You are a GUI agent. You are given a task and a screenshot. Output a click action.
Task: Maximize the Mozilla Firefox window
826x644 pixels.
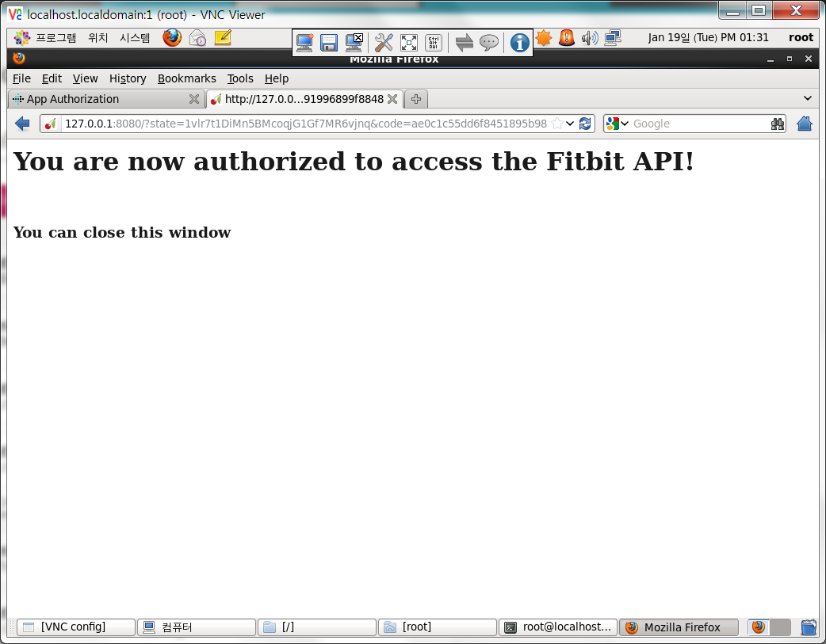pyautogui.click(x=789, y=59)
